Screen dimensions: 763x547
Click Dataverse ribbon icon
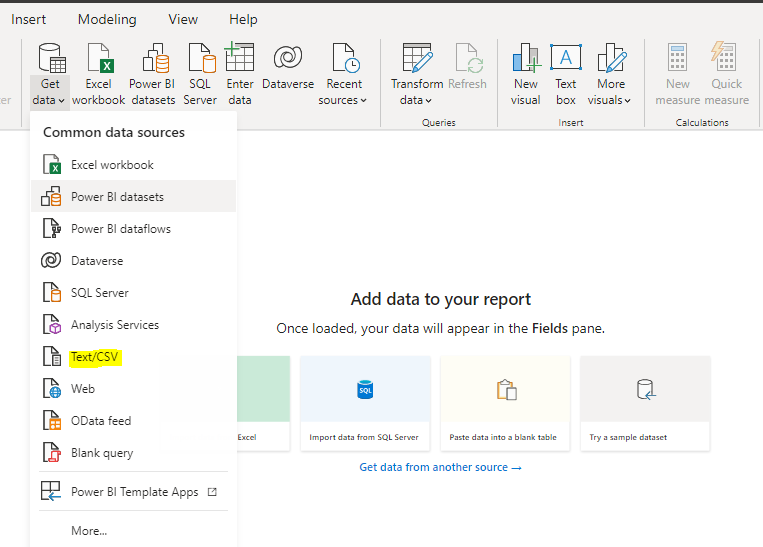coord(288,57)
